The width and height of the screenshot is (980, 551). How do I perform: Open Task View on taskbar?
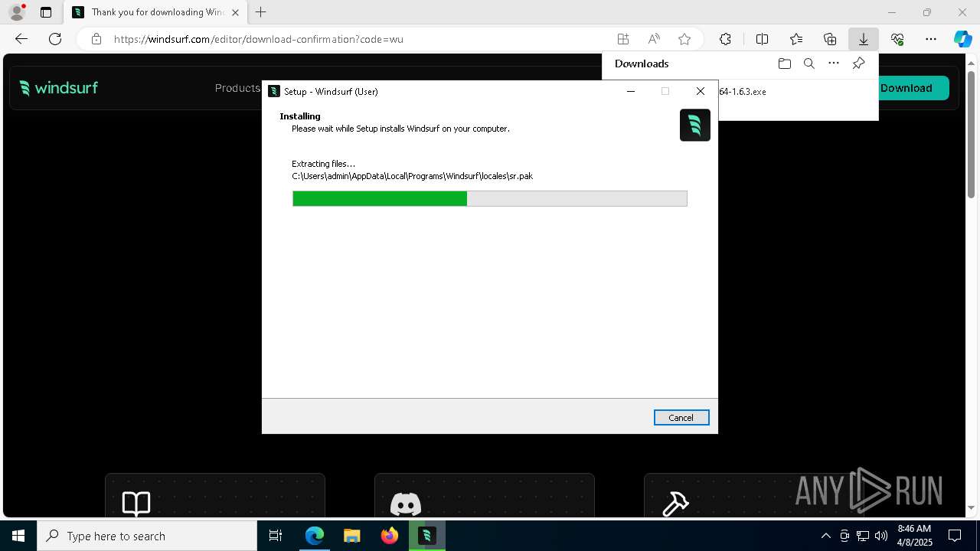click(276, 536)
